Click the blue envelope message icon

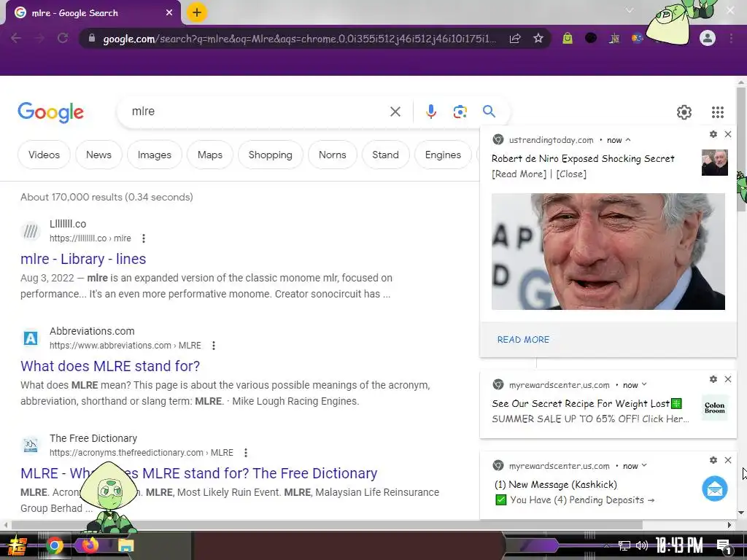coord(715,489)
